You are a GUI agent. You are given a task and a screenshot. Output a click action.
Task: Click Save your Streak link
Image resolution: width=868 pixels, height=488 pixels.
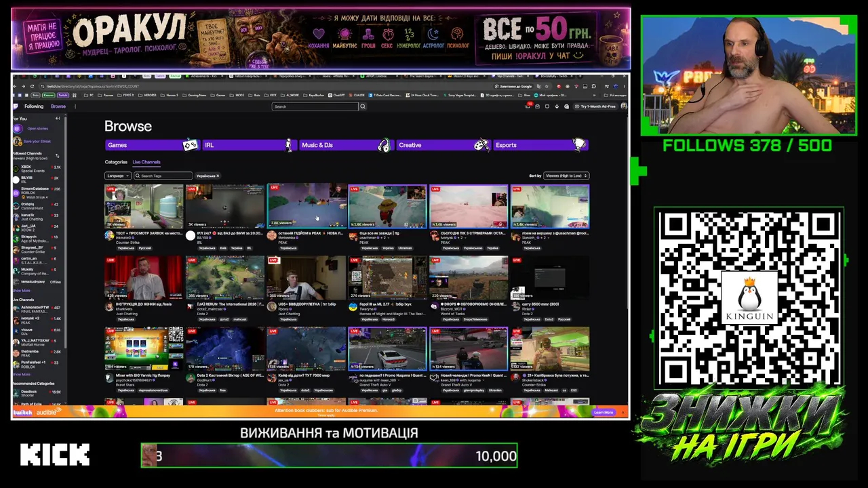click(37, 142)
